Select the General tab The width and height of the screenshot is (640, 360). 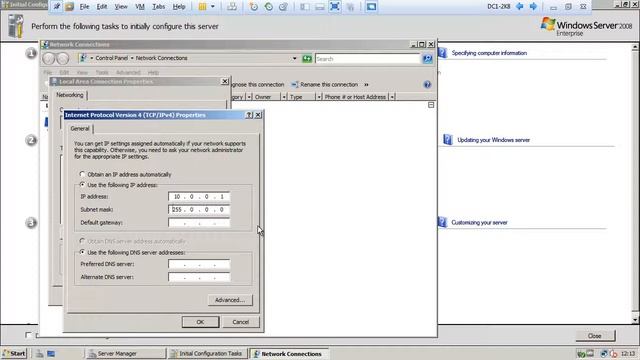80,129
